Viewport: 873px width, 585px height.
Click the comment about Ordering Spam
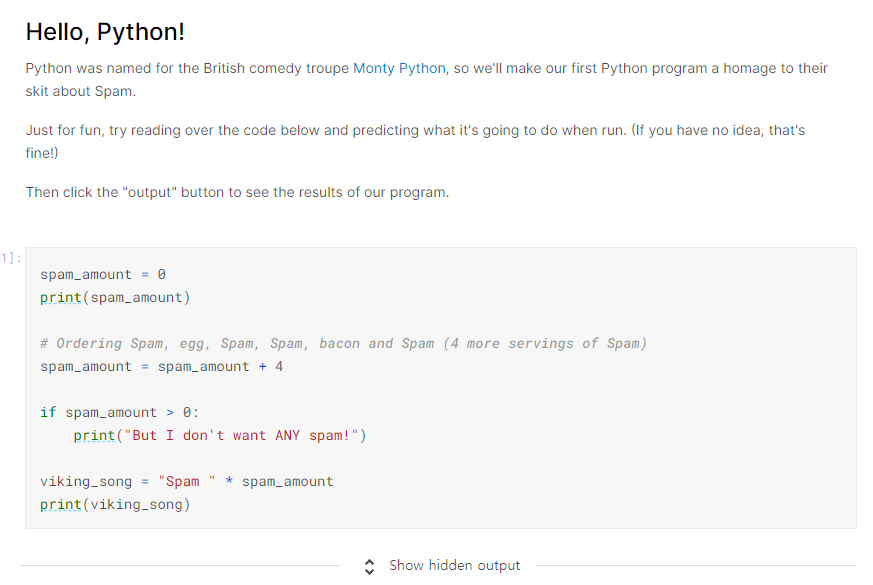[x=344, y=343]
